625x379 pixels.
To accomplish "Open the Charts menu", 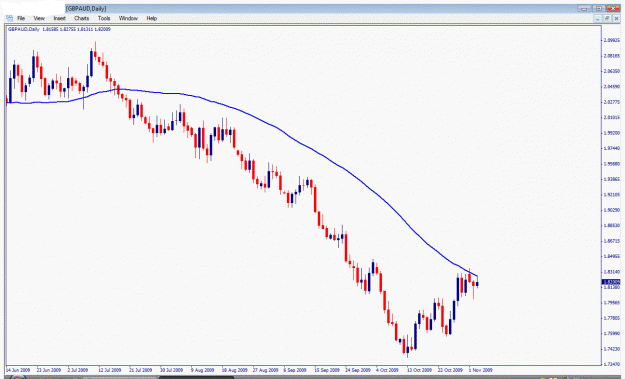I will click(x=81, y=18).
